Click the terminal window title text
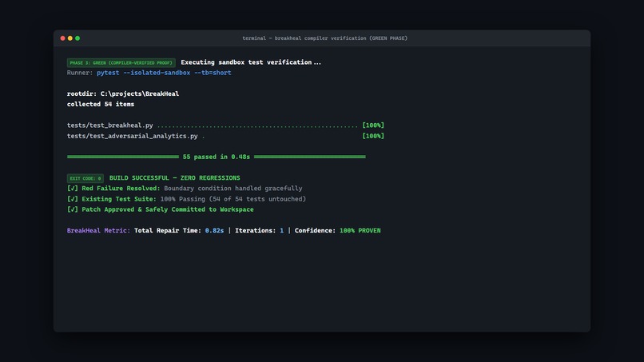 click(x=324, y=38)
